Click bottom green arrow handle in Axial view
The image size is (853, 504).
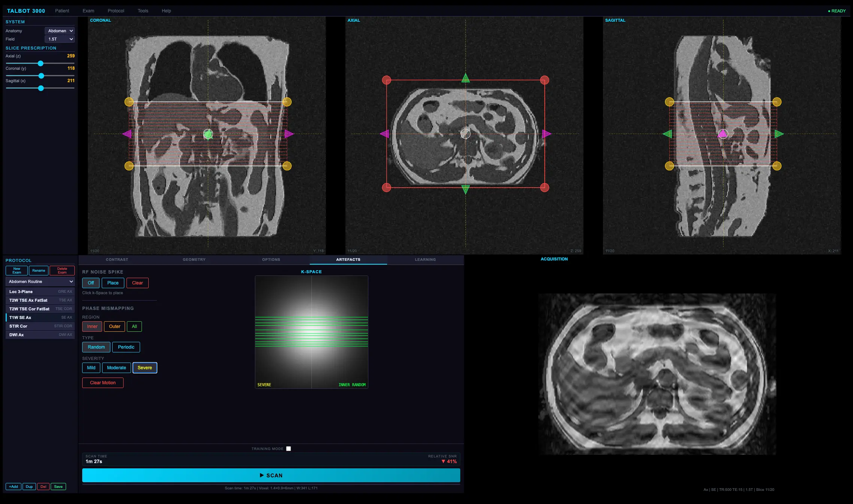(x=466, y=190)
